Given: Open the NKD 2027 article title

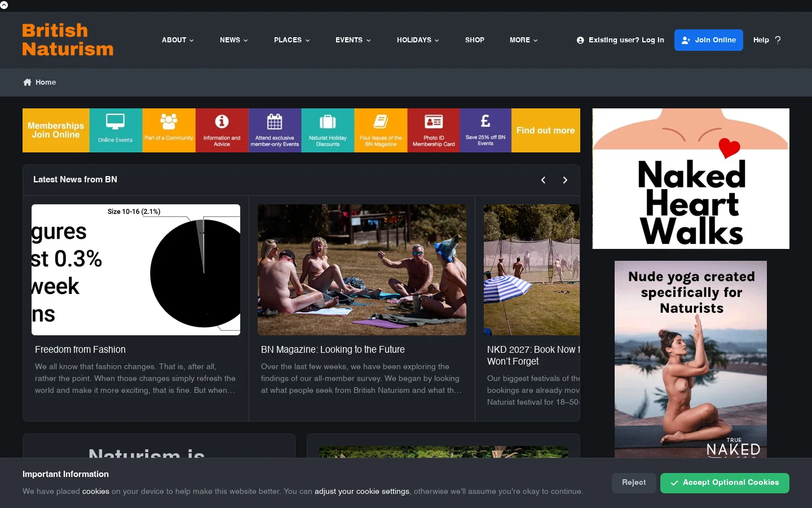Looking at the screenshot, I should coord(533,356).
